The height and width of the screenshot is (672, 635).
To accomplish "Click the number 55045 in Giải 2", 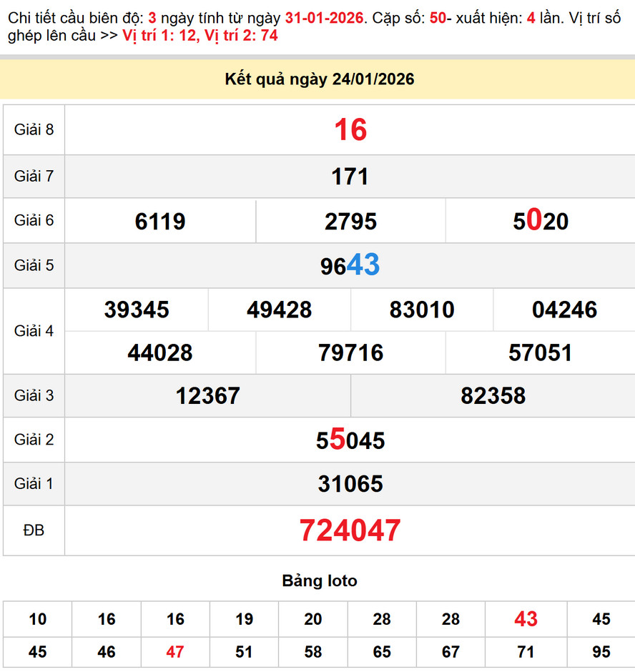I will click(348, 440).
